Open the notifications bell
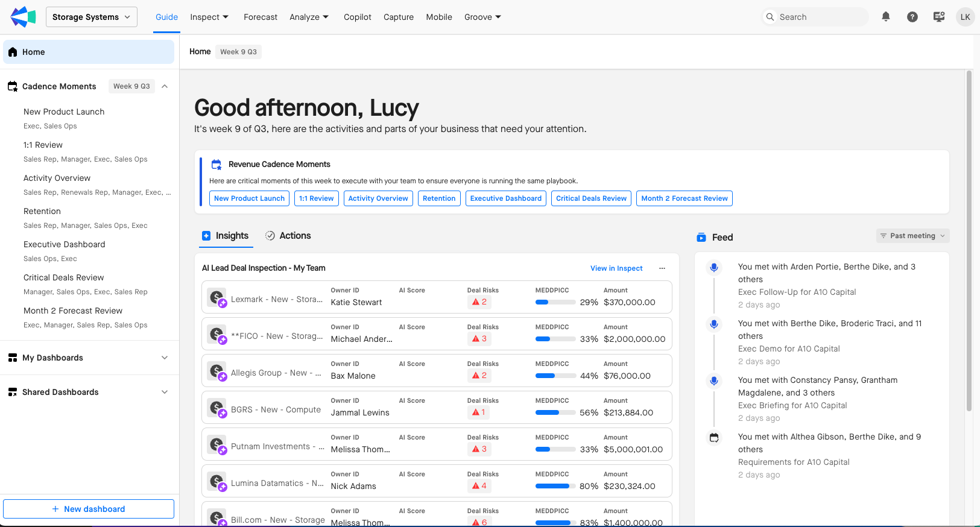The height and width of the screenshot is (527, 980). pos(886,17)
